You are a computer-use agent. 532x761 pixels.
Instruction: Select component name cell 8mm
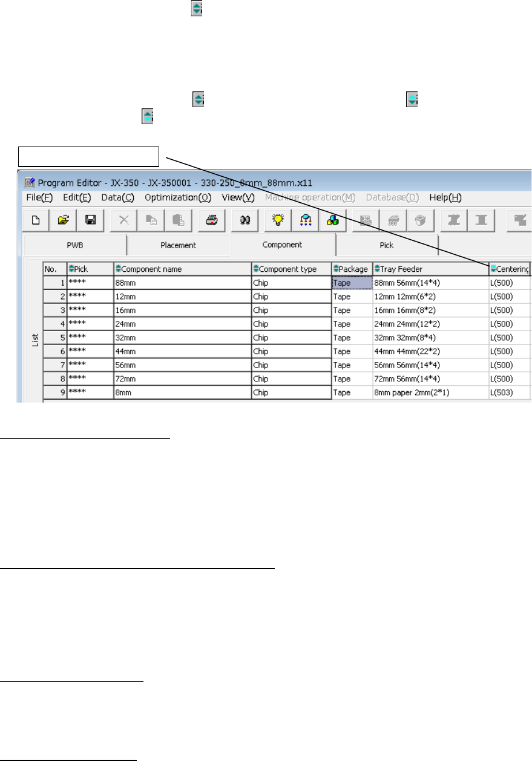click(x=183, y=392)
